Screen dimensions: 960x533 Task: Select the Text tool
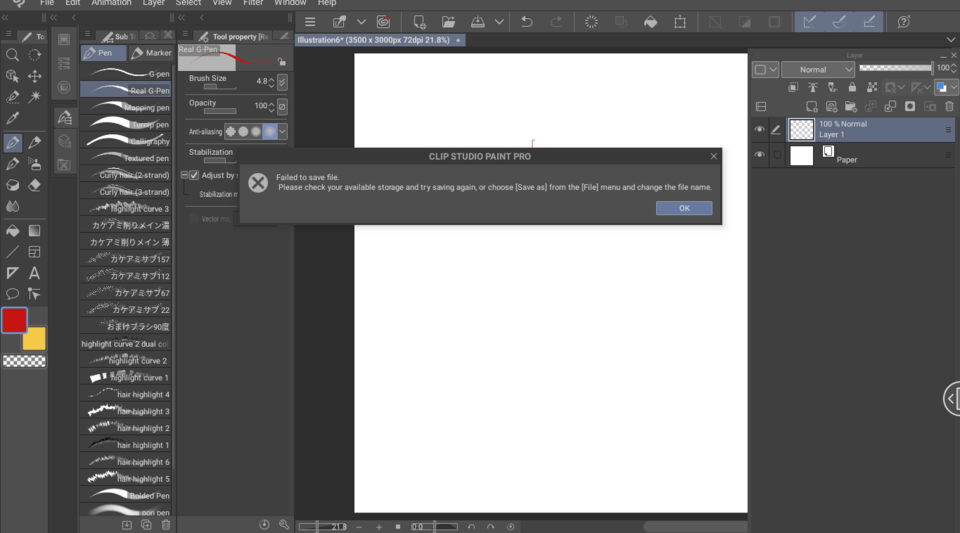tap(35, 273)
